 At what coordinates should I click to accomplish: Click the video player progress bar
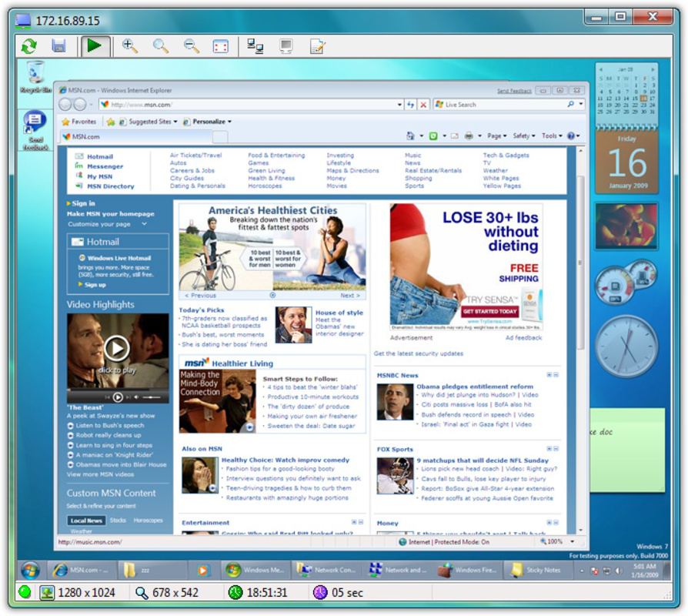118,390
